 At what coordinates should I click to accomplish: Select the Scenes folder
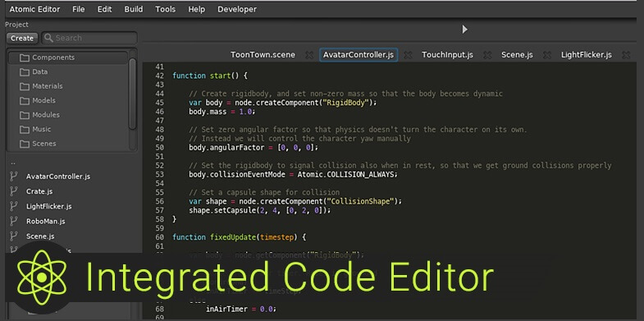coord(68,144)
